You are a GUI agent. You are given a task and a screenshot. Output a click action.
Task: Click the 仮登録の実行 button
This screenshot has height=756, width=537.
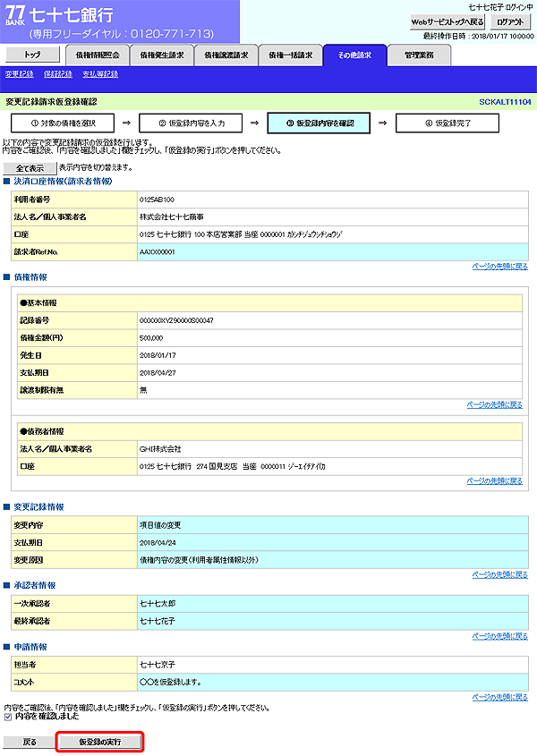pos(100,742)
